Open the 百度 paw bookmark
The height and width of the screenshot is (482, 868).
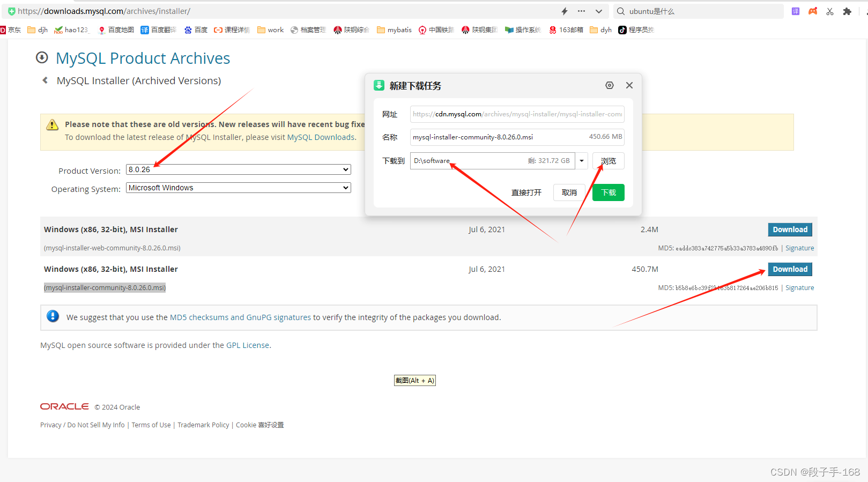[x=196, y=30]
